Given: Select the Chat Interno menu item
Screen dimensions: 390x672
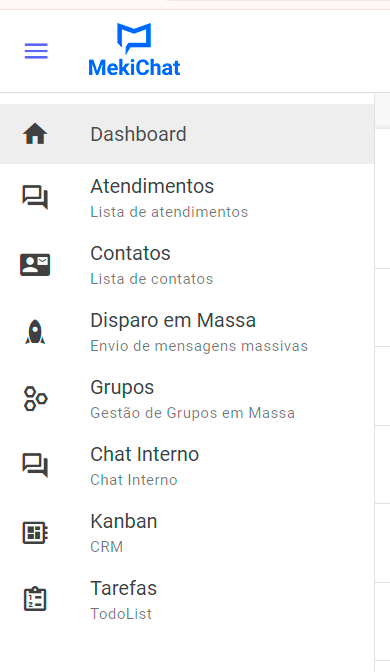Looking at the screenshot, I should [187, 465].
